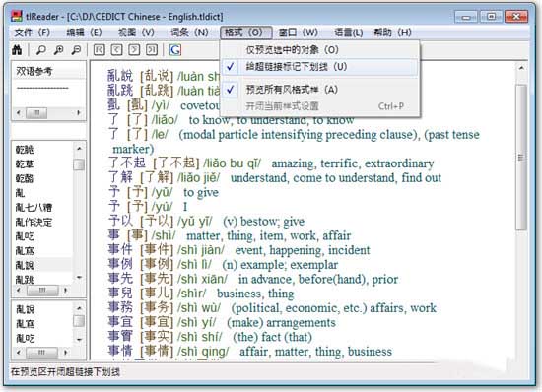Jump to the first entry icon
542x392 pixels.
(x=100, y=50)
